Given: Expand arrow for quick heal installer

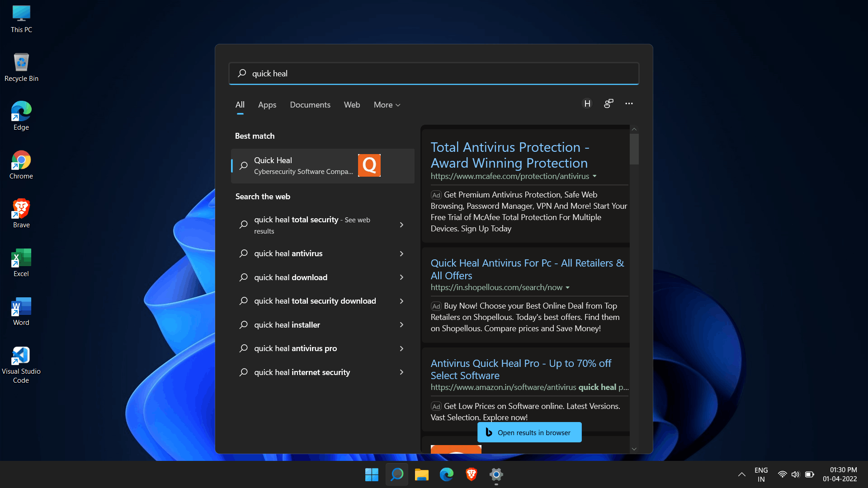Looking at the screenshot, I should pos(401,325).
